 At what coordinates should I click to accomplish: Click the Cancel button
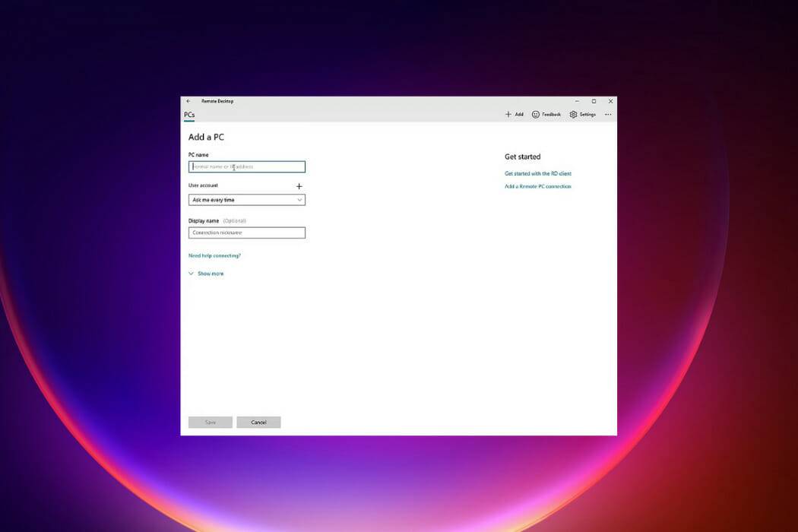(x=258, y=422)
